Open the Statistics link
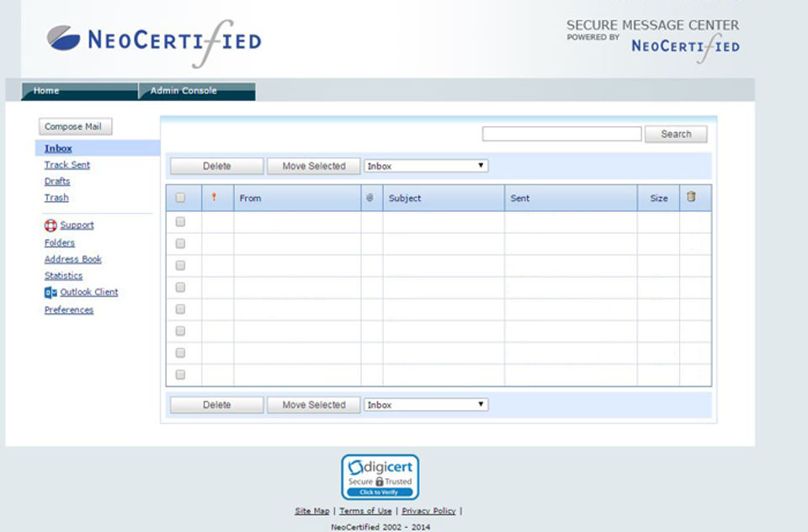Image resolution: width=808 pixels, height=532 pixels. [63, 276]
